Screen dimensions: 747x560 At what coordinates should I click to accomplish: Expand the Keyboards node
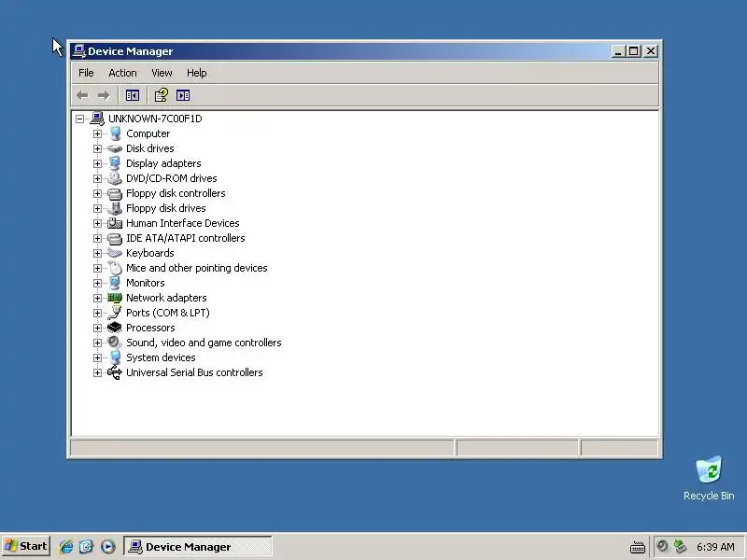pos(98,253)
